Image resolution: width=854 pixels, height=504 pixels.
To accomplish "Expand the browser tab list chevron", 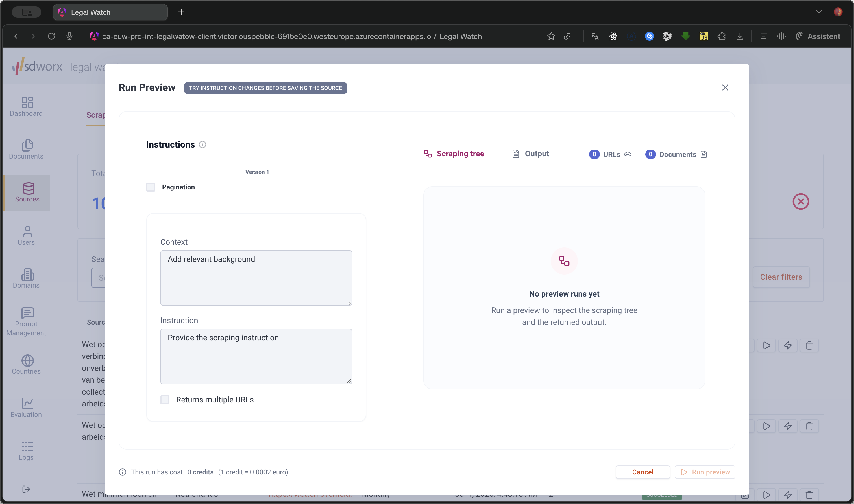I will coord(819,12).
